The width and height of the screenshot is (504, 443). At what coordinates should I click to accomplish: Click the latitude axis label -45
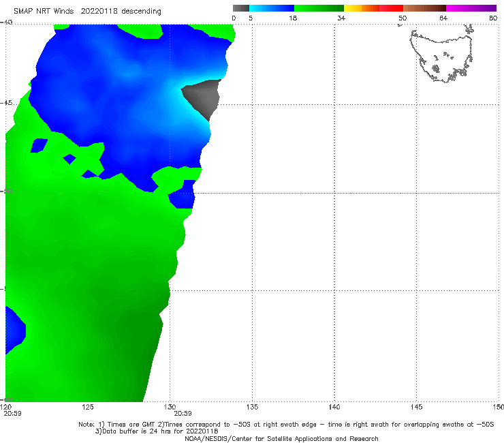[x=6, y=103]
